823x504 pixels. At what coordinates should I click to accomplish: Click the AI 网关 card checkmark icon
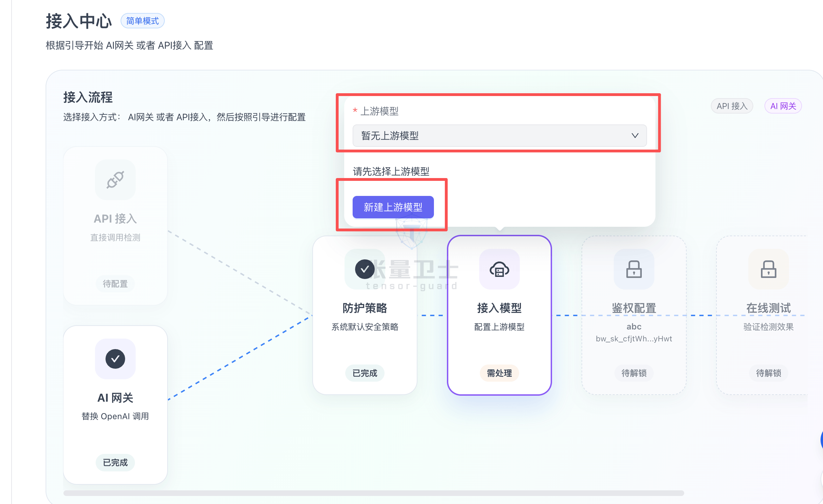click(x=115, y=359)
